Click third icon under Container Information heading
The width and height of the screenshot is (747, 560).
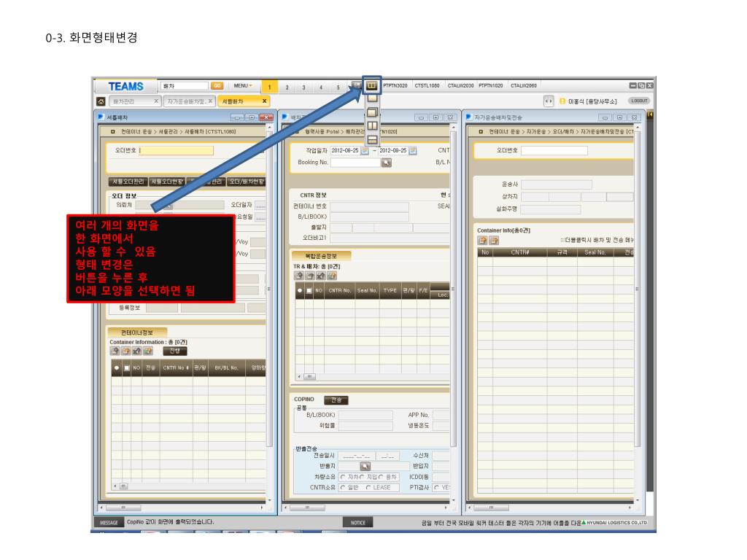tap(136, 351)
